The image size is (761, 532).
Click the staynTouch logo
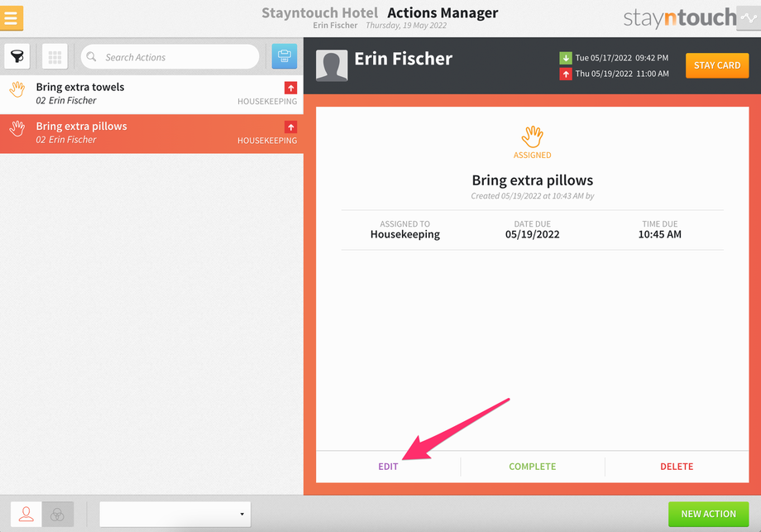pos(679,18)
